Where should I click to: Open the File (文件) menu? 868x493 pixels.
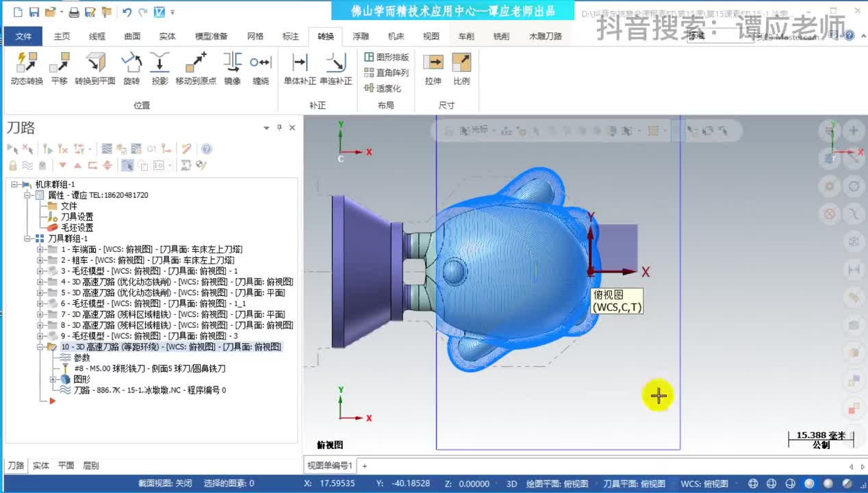click(24, 36)
